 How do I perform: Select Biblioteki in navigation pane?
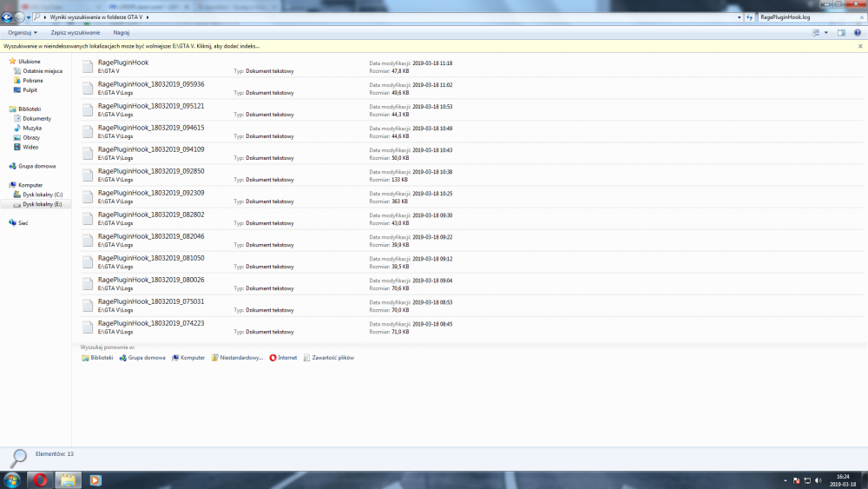[x=30, y=109]
